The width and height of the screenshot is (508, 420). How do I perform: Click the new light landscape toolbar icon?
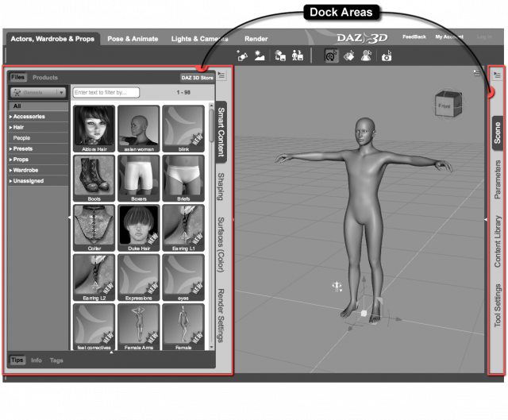[x=260, y=56]
